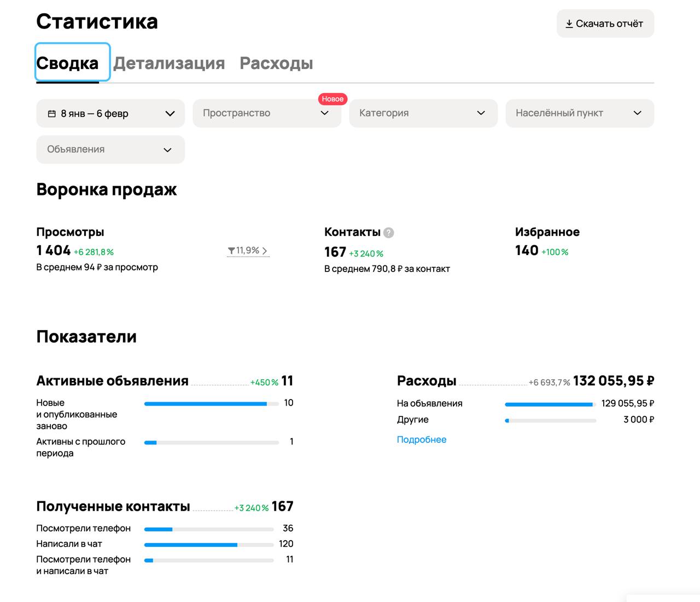Image resolution: width=700 pixels, height=602 pixels.
Task: Open the 8 янв — 6 февр date dropdown
Action: tap(110, 113)
